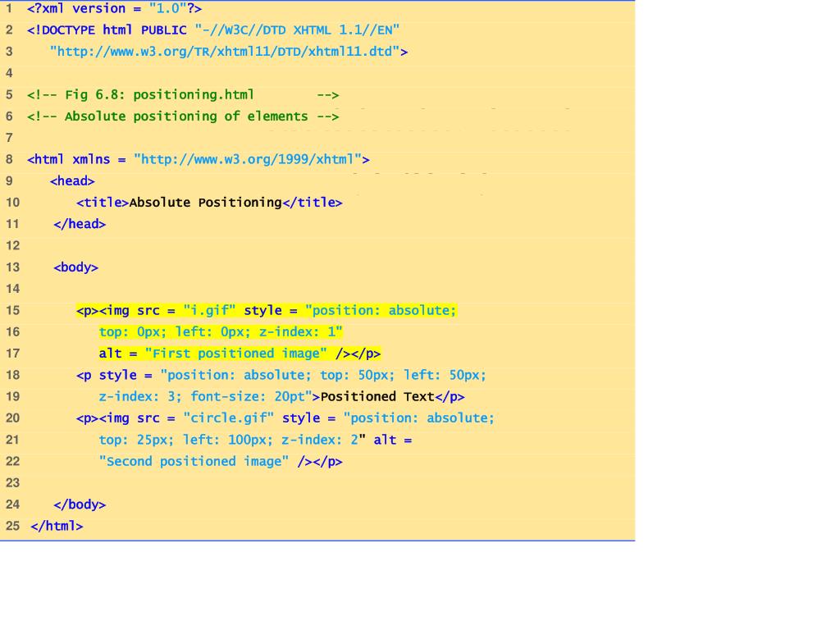Click the "Fig 6.8: positioning.html" comment

(x=183, y=95)
